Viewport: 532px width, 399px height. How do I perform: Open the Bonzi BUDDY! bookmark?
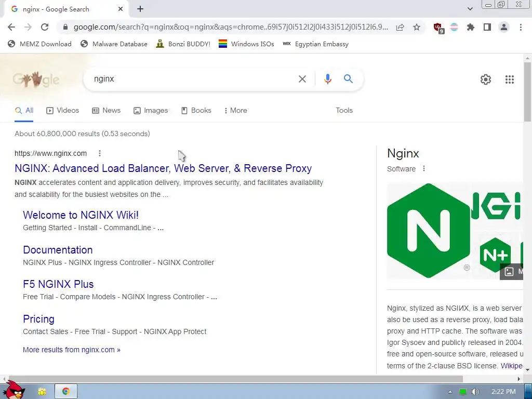tap(183, 44)
